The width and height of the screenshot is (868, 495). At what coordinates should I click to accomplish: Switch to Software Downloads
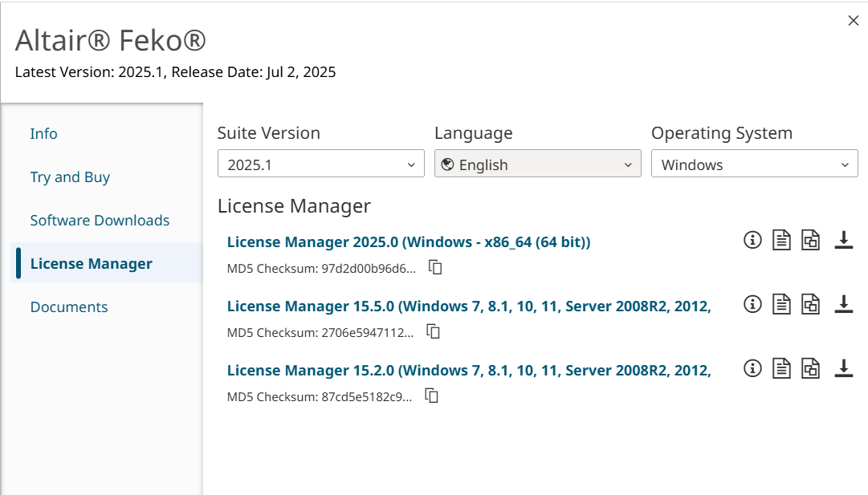pyautogui.click(x=100, y=220)
